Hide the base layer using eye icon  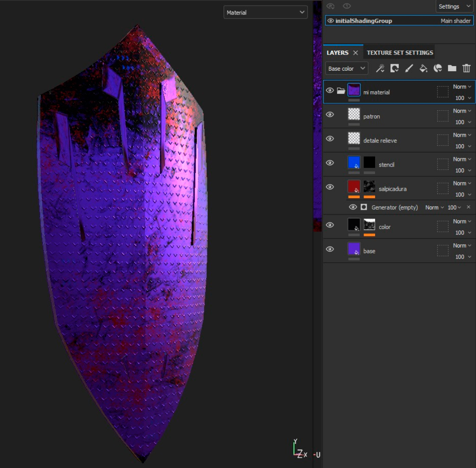coord(330,249)
